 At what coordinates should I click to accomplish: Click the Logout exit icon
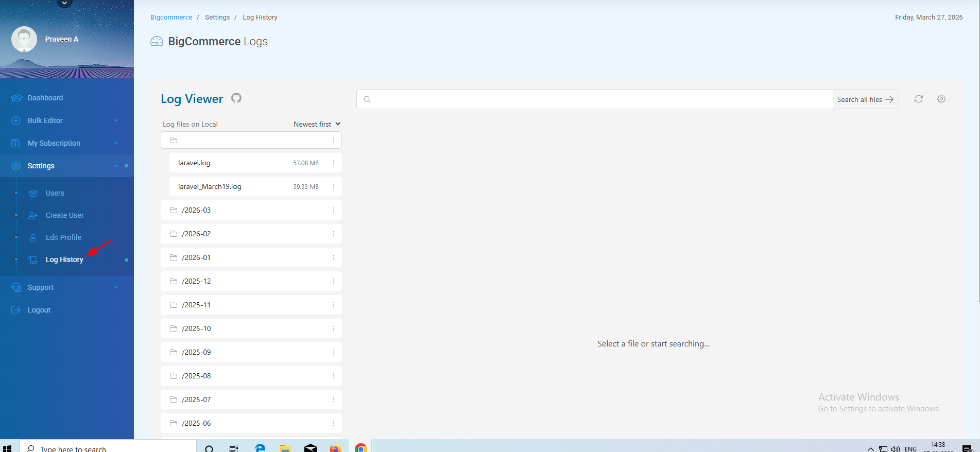16,310
